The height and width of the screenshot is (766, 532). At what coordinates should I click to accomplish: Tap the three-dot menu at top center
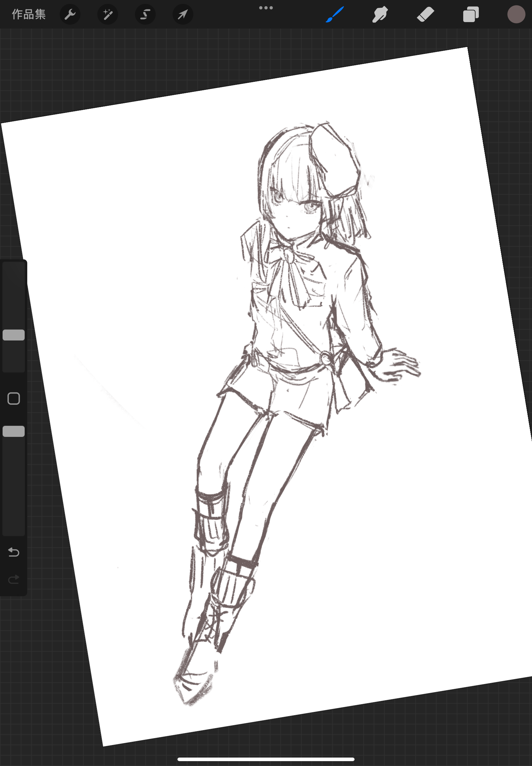tap(266, 8)
